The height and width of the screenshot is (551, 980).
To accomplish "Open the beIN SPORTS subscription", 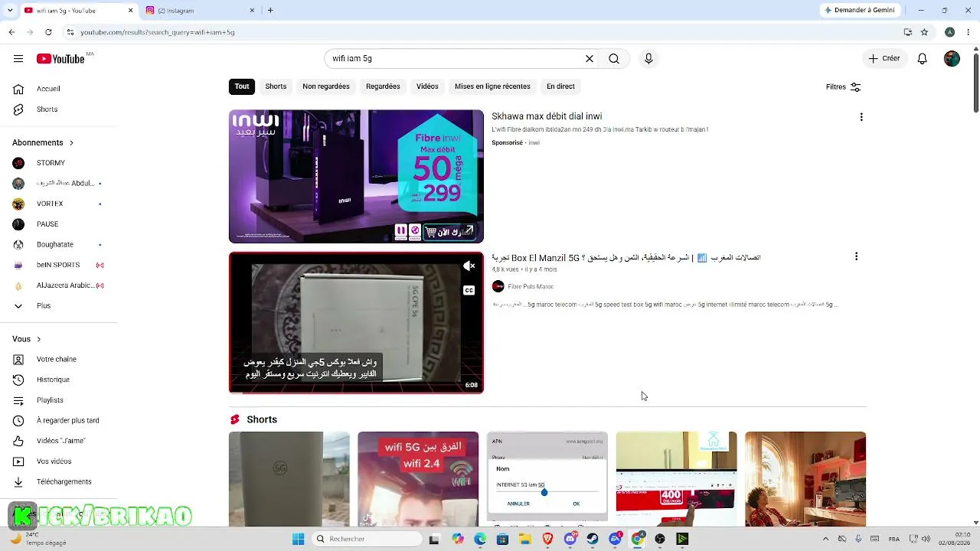I will (58, 265).
